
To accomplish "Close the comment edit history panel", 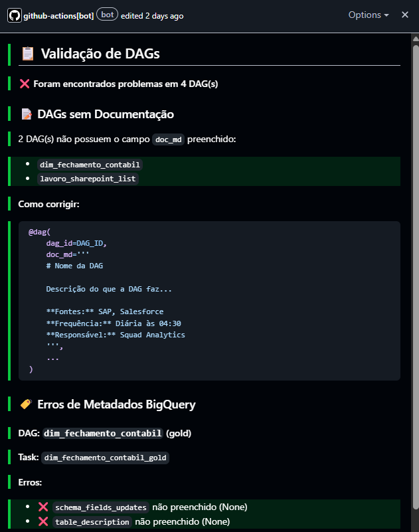I will pyautogui.click(x=405, y=15).
